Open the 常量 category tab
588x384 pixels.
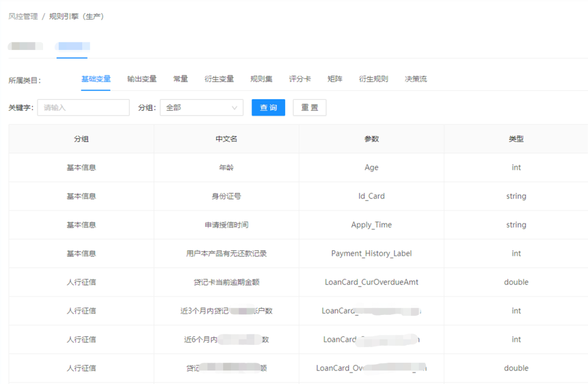(180, 79)
